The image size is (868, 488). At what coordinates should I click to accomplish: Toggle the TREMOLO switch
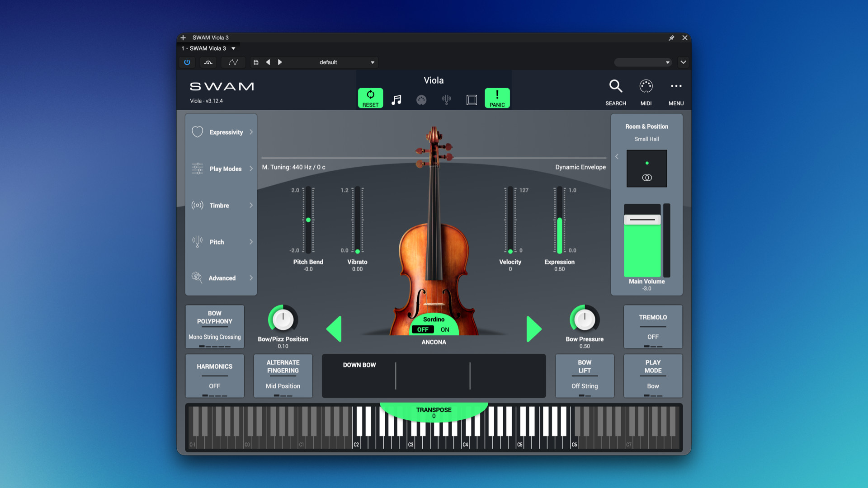click(653, 327)
